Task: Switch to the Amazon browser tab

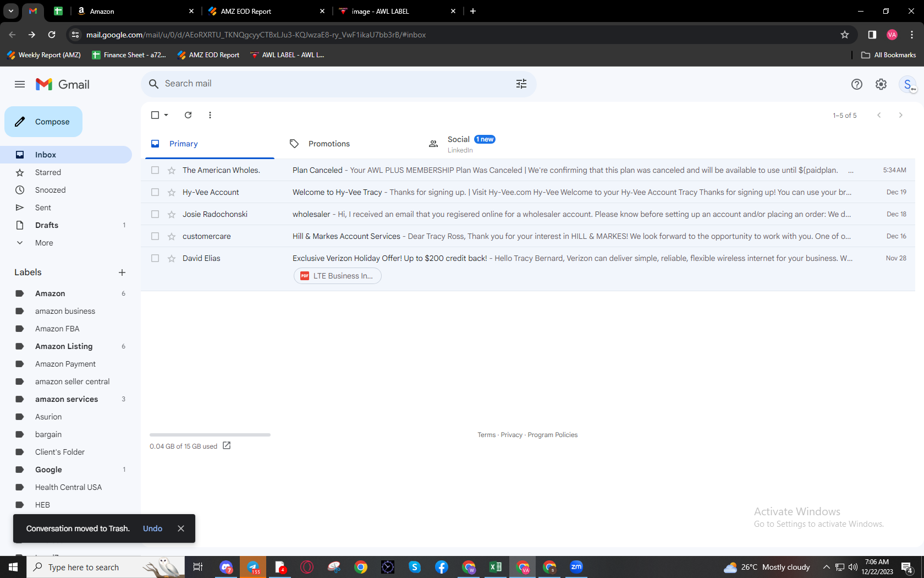Action: point(136,11)
